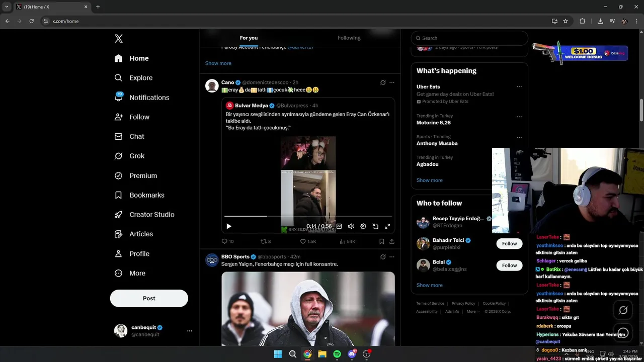This screenshot has width=644, height=362.
Task: Share Cano's post with the share icon
Action: (x=392, y=241)
